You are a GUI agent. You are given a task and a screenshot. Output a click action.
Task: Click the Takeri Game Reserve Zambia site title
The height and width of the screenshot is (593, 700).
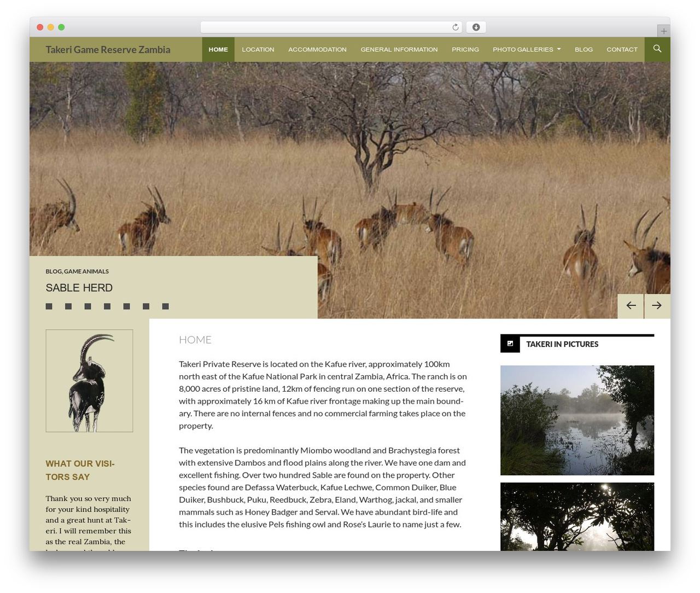pos(108,49)
